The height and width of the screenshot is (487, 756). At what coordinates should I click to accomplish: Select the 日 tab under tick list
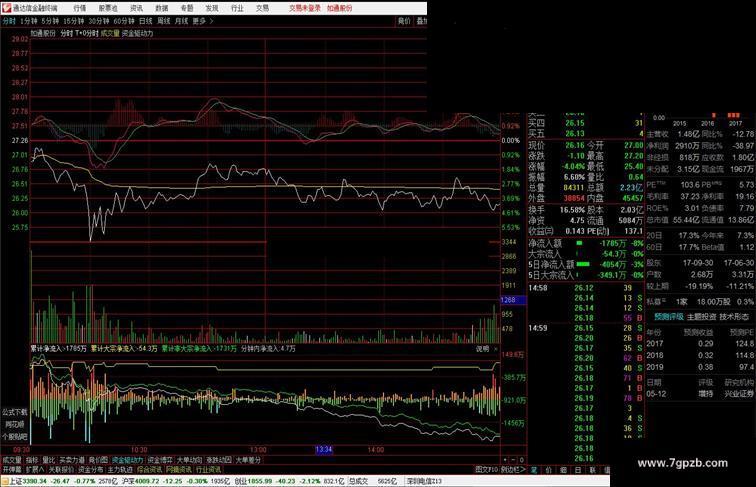(578, 470)
